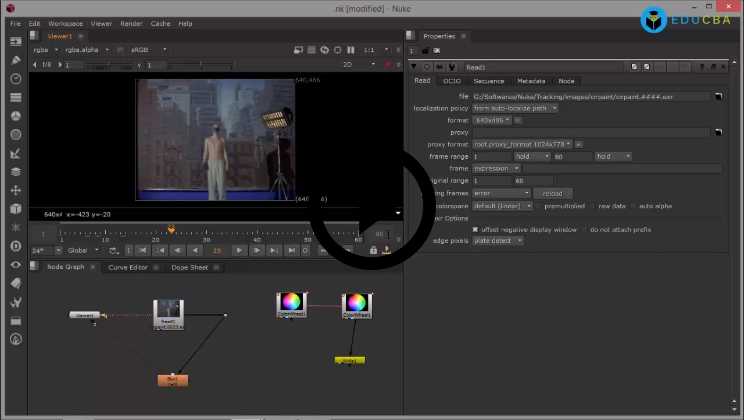Open the Views eye icon
The width and height of the screenshot is (744, 420).
(x=15, y=265)
